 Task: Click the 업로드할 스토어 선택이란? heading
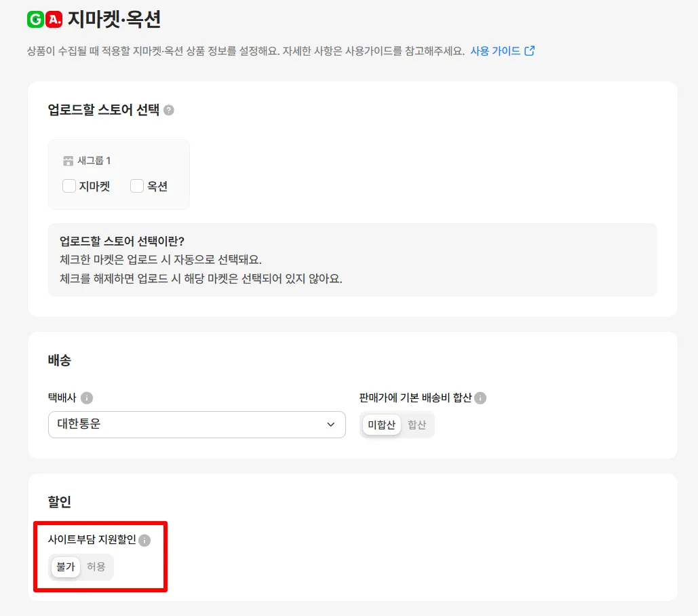[122, 242]
